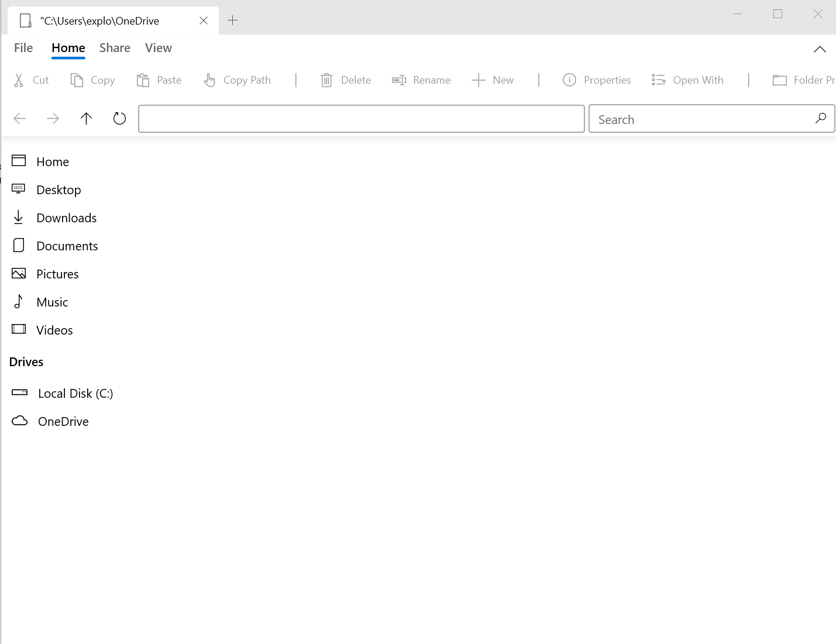Image resolution: width=836 pixels, height=644 pixels.
Task: Click the Cut scissors icon
Action: [x=19, y=80]
